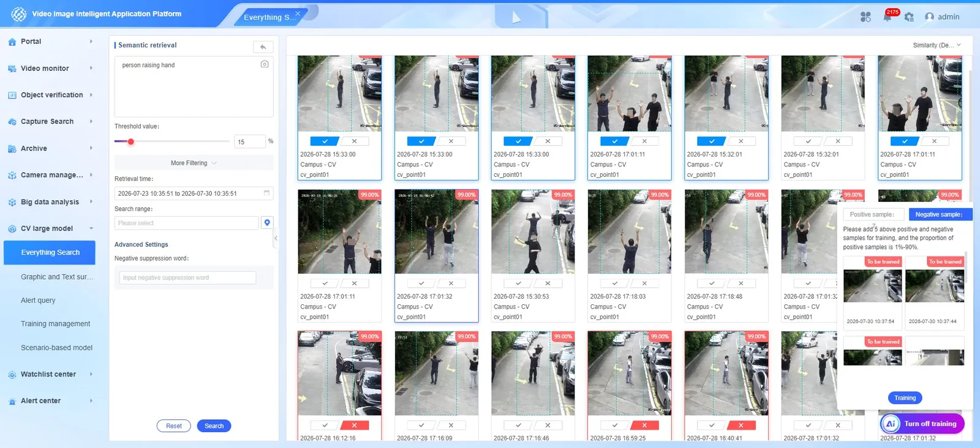
Task: Click the Big data analysis icon
Action: tap(12, 202)
